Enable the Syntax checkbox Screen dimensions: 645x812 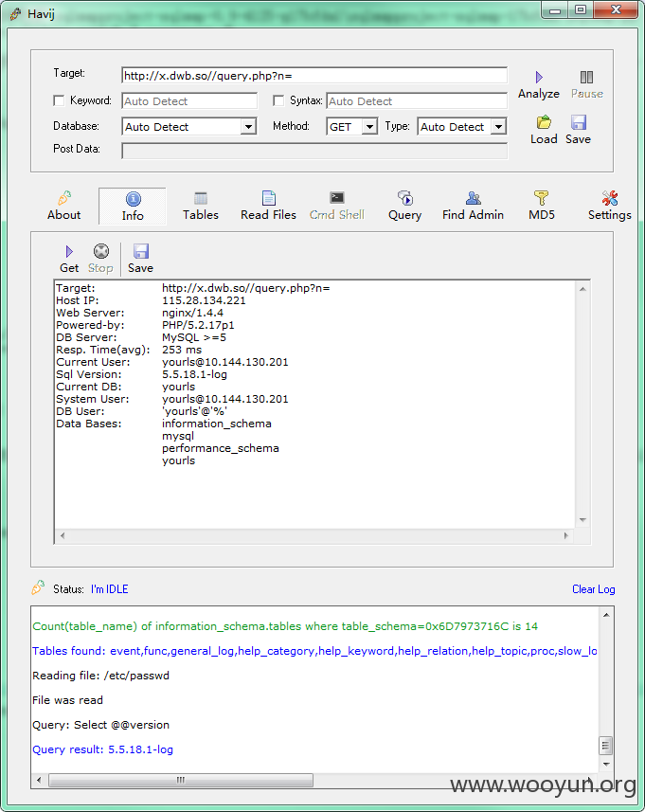278,100
